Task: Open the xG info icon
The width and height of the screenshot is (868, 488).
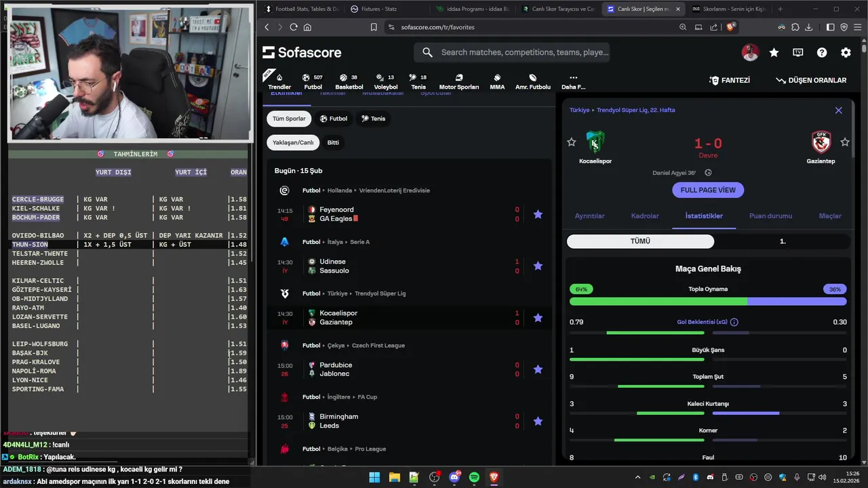Action: pos(734,323)
